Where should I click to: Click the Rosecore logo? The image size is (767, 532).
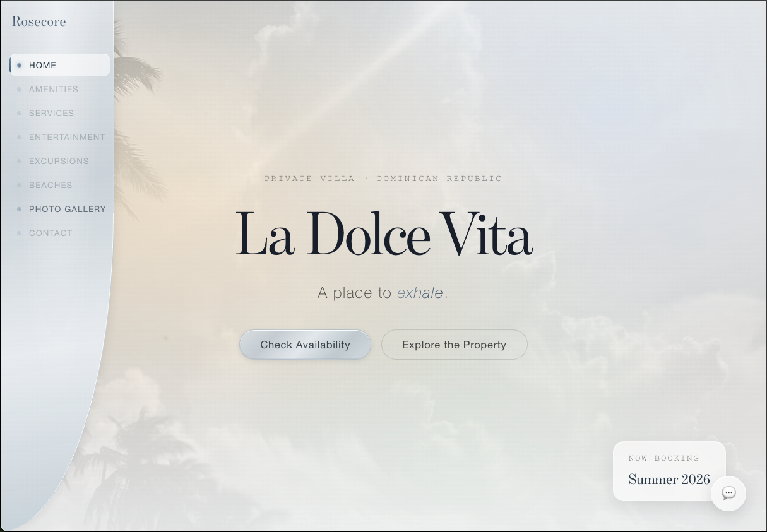(39, 21)
